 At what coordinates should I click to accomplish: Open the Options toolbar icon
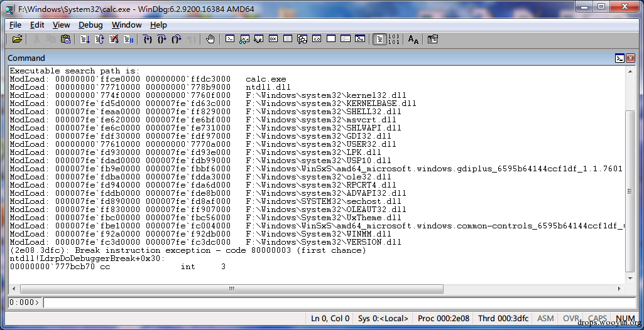[432, 40]
